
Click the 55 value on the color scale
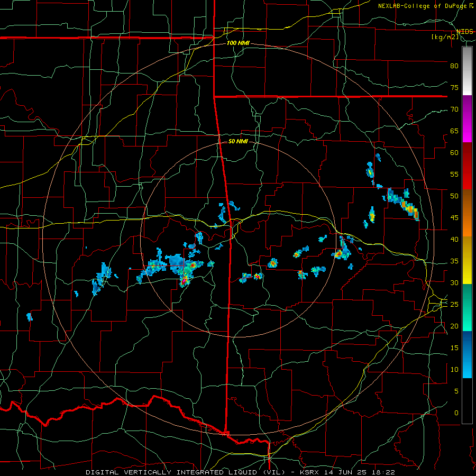(x=454, y=175)
